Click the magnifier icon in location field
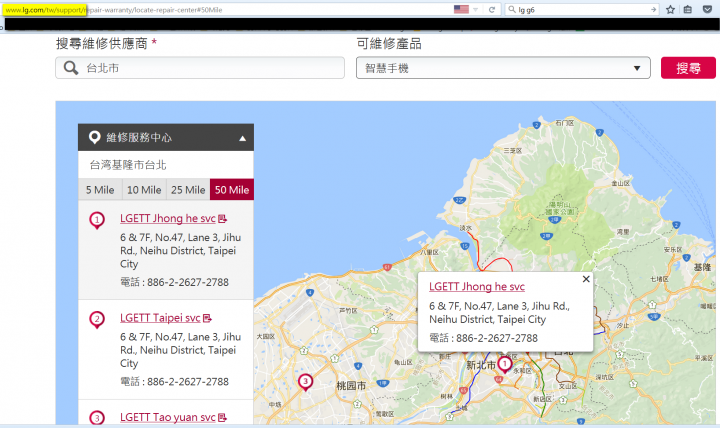 tap(71, 68)
